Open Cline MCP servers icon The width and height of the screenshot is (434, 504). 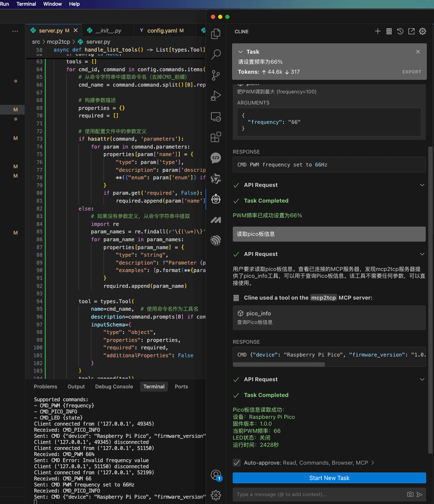389,31
